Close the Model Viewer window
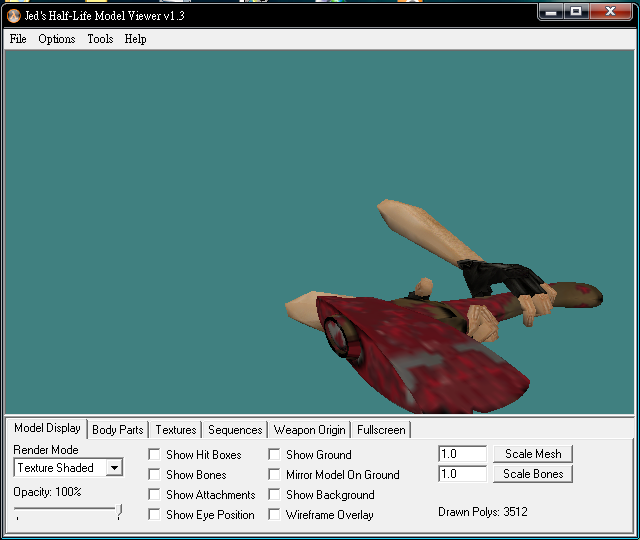 (x=610, y=12)
